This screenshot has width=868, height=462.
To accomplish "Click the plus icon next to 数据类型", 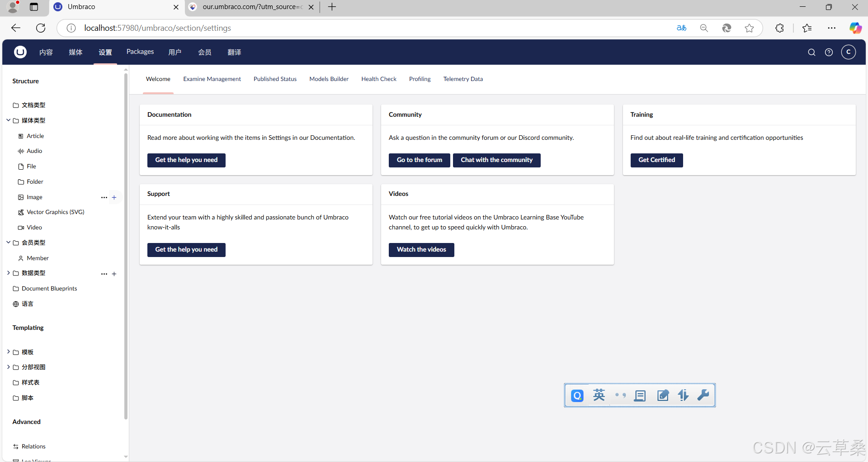I will pyautogui.click(x=114, y=274).
